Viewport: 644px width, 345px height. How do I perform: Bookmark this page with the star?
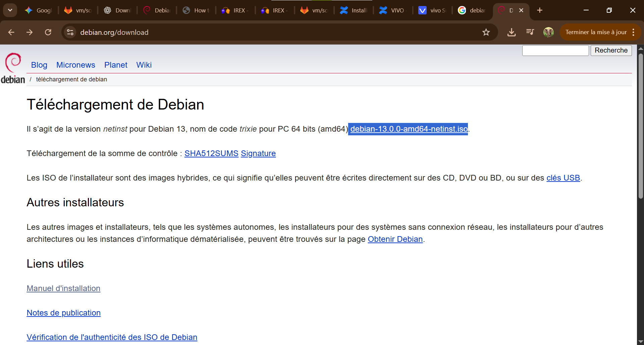pos(486,32)
